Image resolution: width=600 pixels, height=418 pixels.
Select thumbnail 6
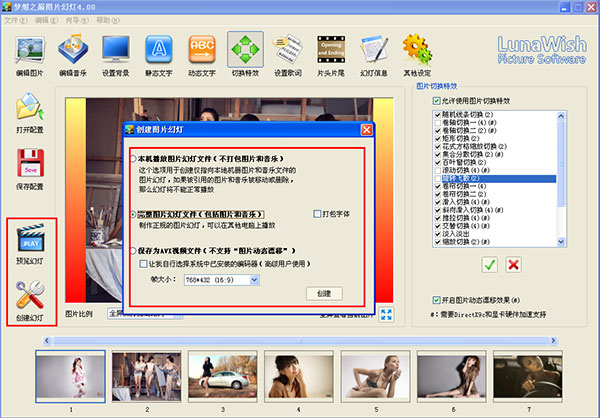[x=452, y=376]
